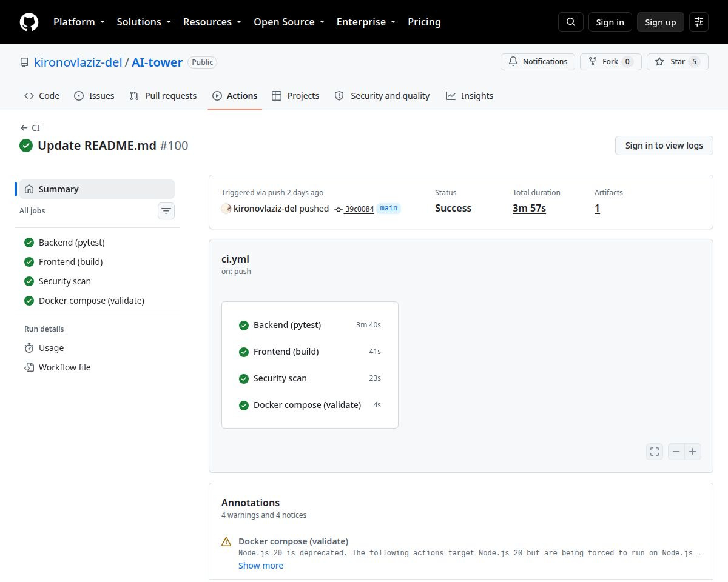Select Summary in the sidebar
This screenshot has height=582, width=728.
pyautogui.click(x=97, y=189)
